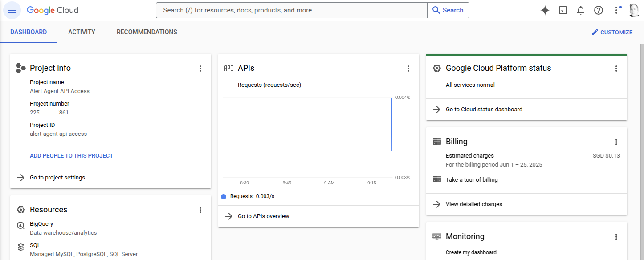
Task: Click the requests spike in APIs chart
Action: (x=391, y=124)
